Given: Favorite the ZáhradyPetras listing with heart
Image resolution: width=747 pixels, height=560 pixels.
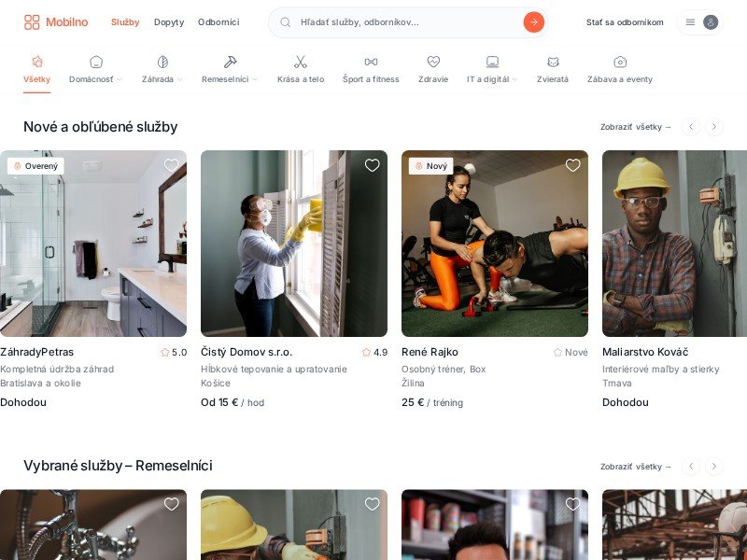Looking at the screenshot, I should (172, 165).
